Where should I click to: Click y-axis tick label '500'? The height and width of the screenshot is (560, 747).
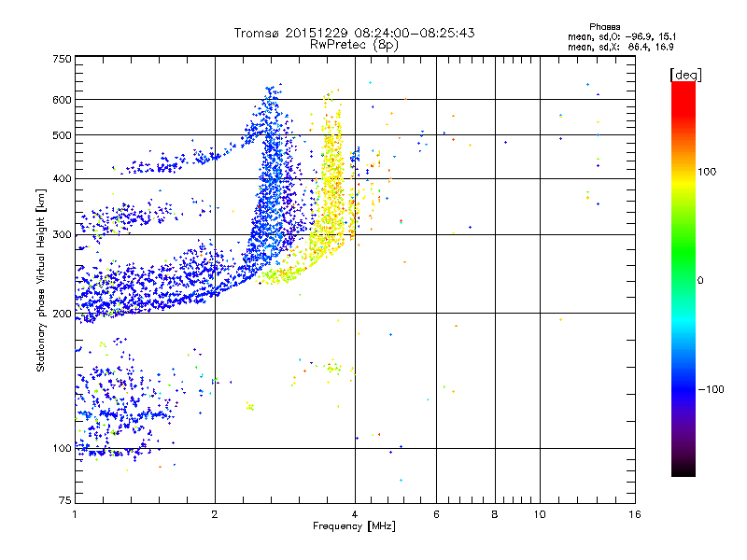coord(62,135)
